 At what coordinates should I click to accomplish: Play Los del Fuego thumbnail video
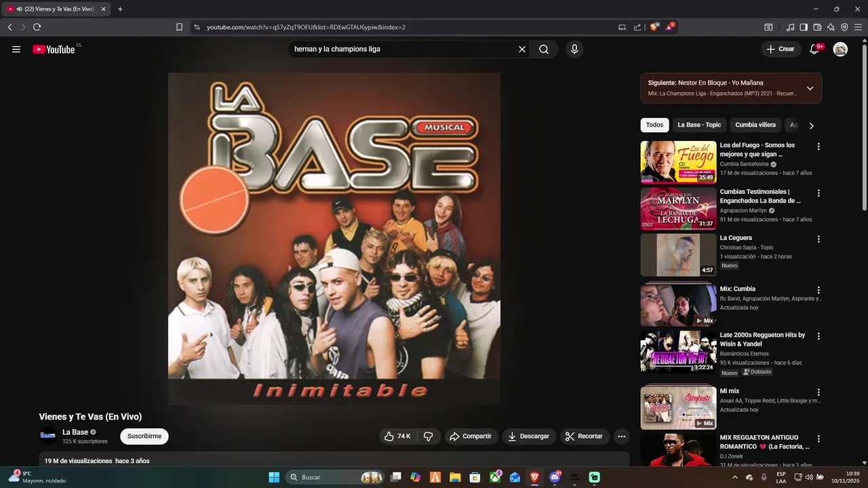pyautogui.click(x=678, y=162)
